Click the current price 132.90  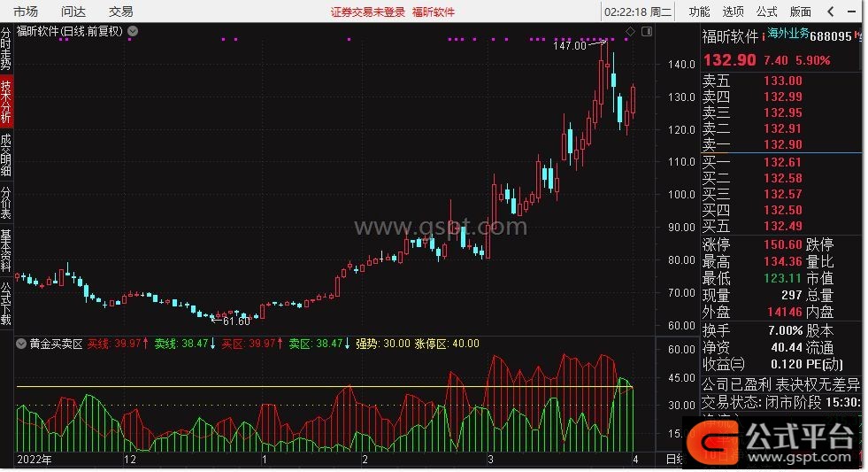730,60
